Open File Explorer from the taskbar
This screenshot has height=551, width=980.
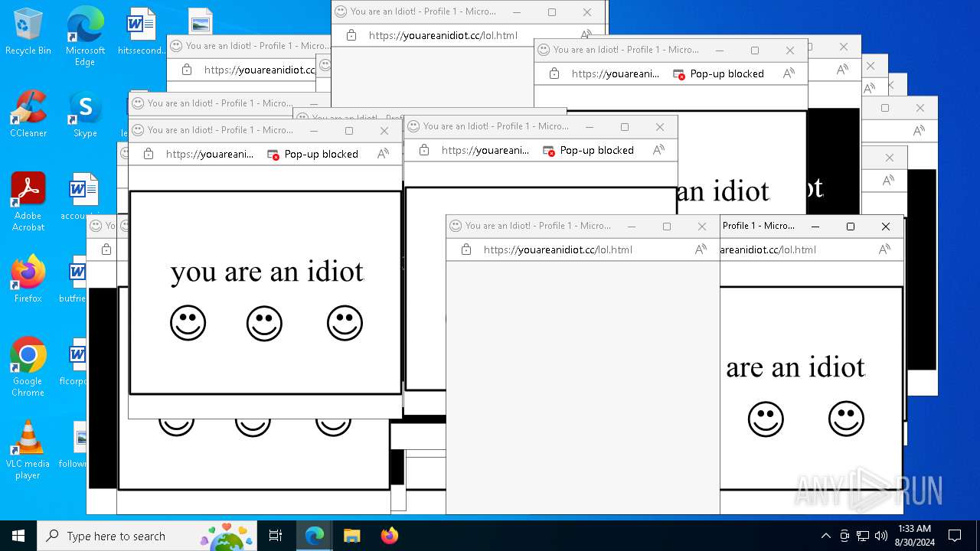pos(351,536)
